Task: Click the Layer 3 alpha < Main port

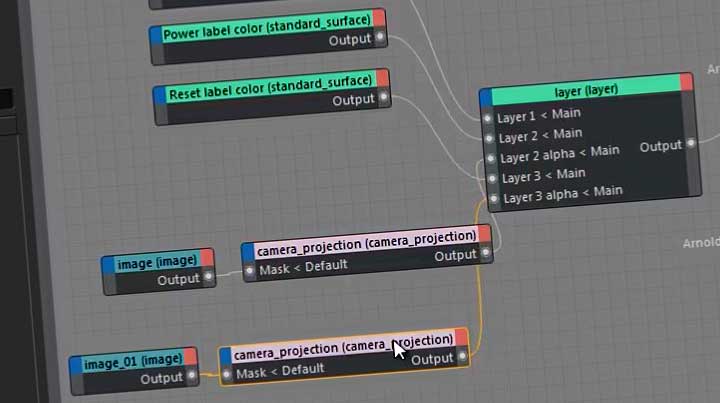Action: (493, 198)
